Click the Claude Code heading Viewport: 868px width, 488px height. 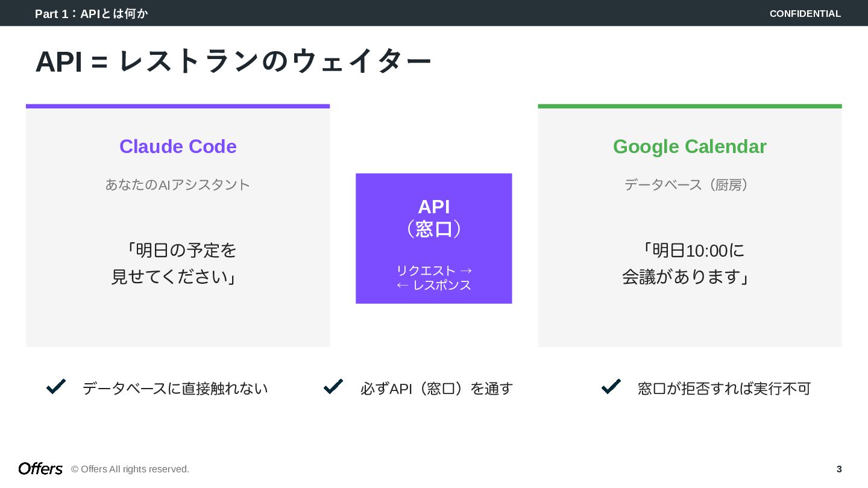coord(178,146)
